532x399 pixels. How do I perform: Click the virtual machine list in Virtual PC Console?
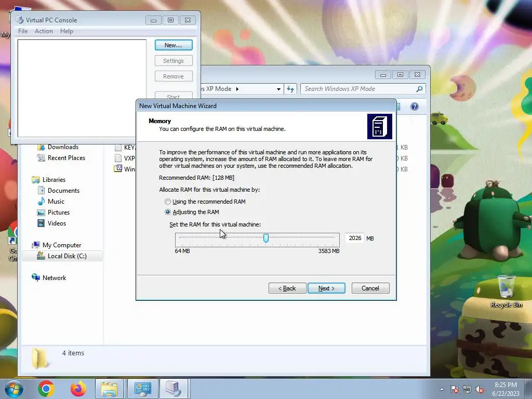point(82,88)
